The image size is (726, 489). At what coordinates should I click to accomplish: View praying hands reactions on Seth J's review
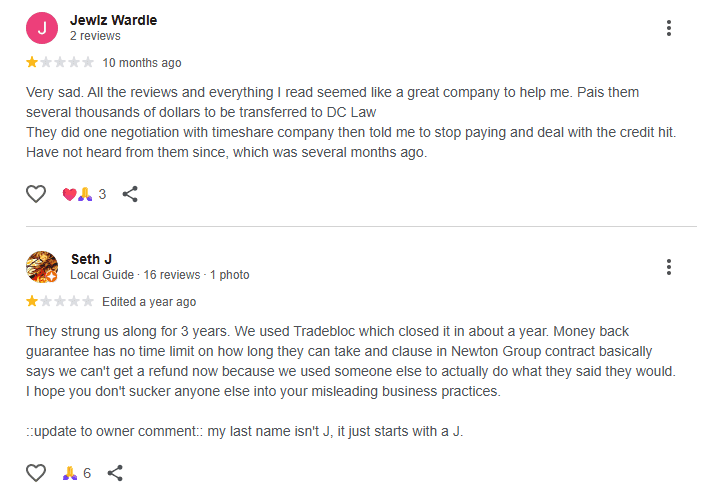(x=69, y=473)
